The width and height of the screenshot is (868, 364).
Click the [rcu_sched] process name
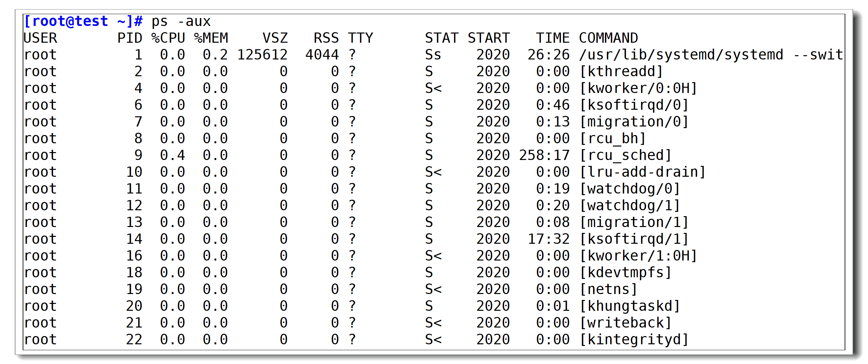click(x=625, y=156)
